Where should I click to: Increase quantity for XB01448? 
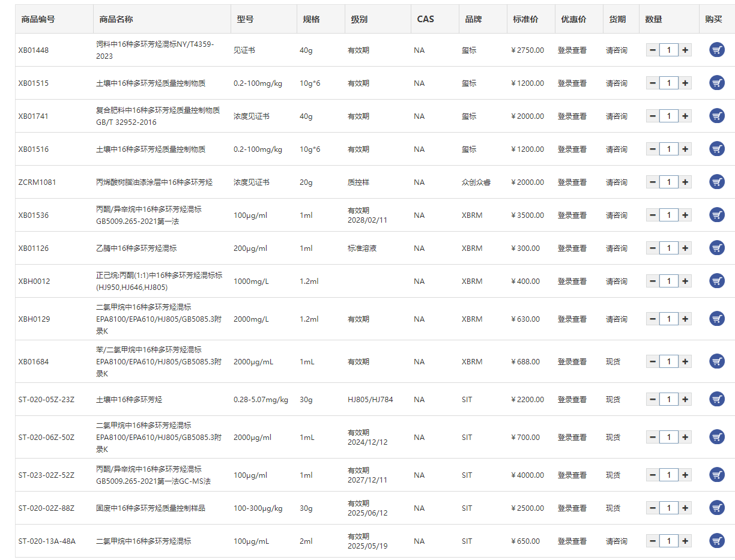[685, 50]
